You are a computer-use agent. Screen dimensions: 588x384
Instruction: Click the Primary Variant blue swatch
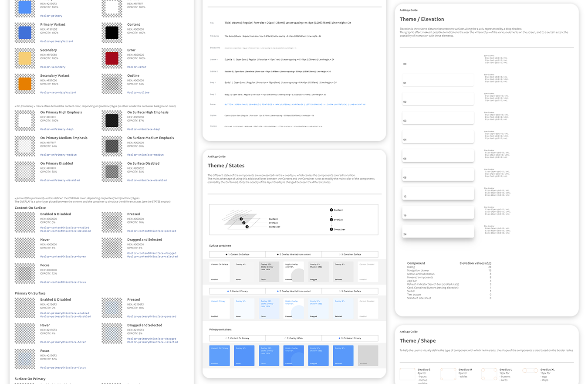pyautogui.click(x=25, y=33)
